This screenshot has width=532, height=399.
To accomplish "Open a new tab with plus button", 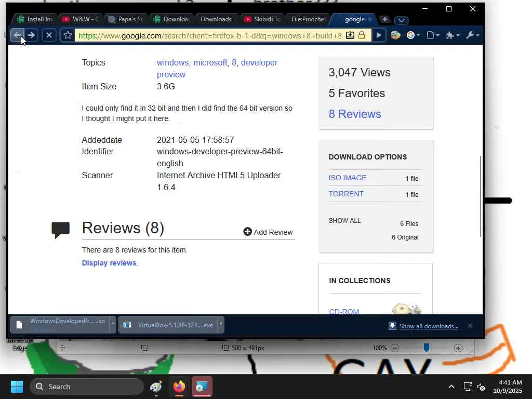I will tap(385, 19).
